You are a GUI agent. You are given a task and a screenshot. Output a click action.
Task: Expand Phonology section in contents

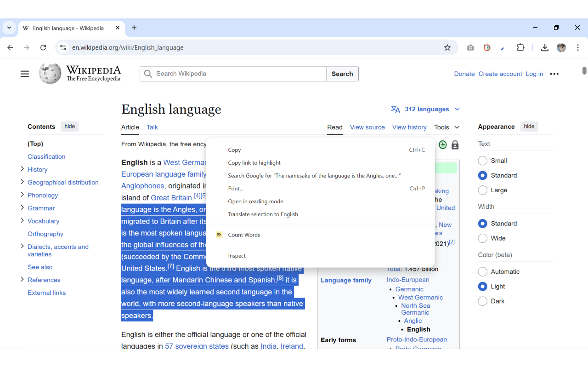point(22,195)
